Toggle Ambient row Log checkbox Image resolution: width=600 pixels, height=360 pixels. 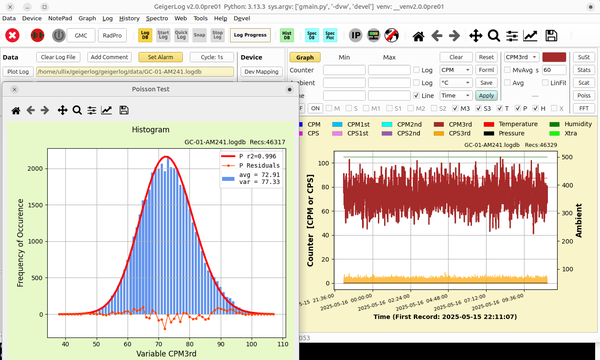[416, 83]
